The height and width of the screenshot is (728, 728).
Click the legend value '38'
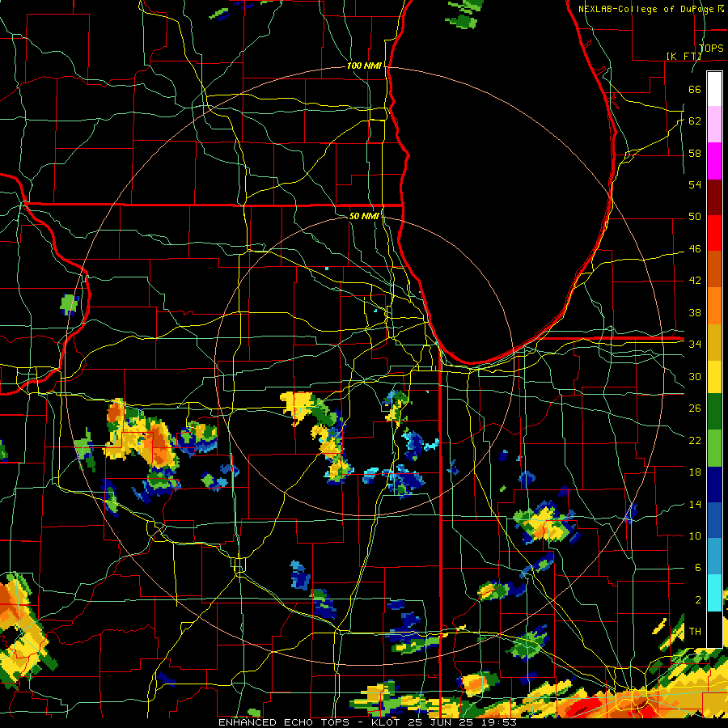tap(695, 312)
